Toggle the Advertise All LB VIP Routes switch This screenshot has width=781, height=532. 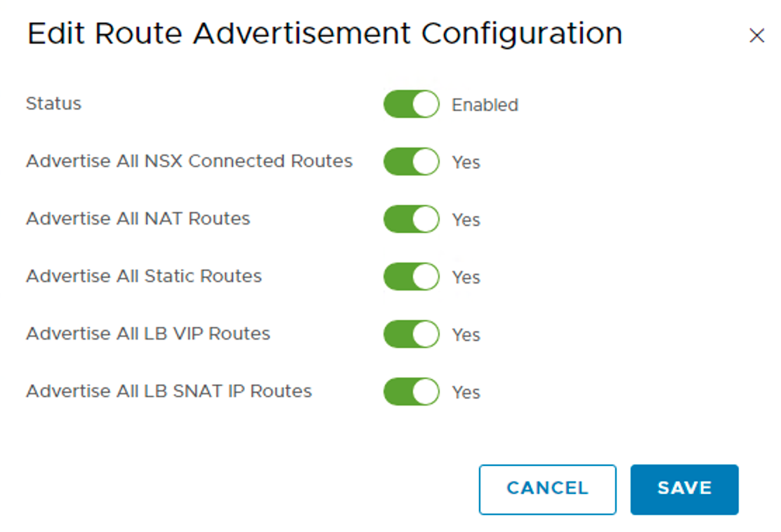(411, 334)
